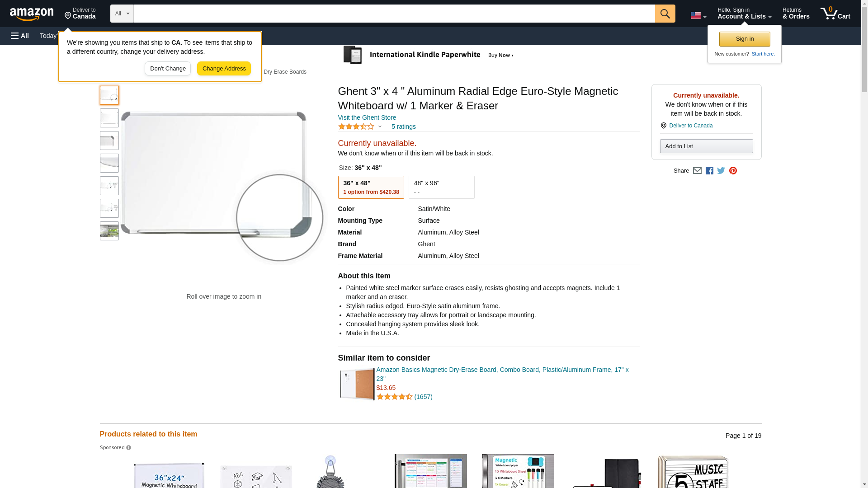Expand the star ratings breakdown arrow
Screen dimensions: 868x488
pos(380,127)
